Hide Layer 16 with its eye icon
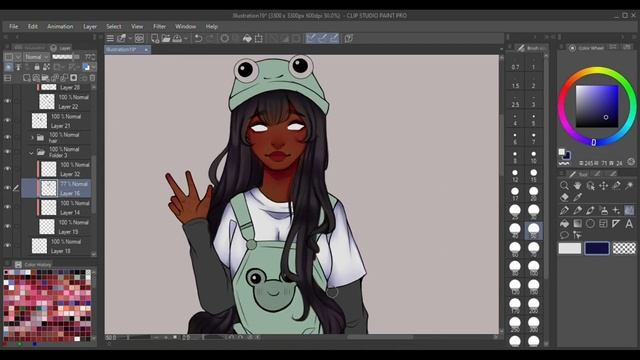 pyautogui.click(x=7, y=188)
